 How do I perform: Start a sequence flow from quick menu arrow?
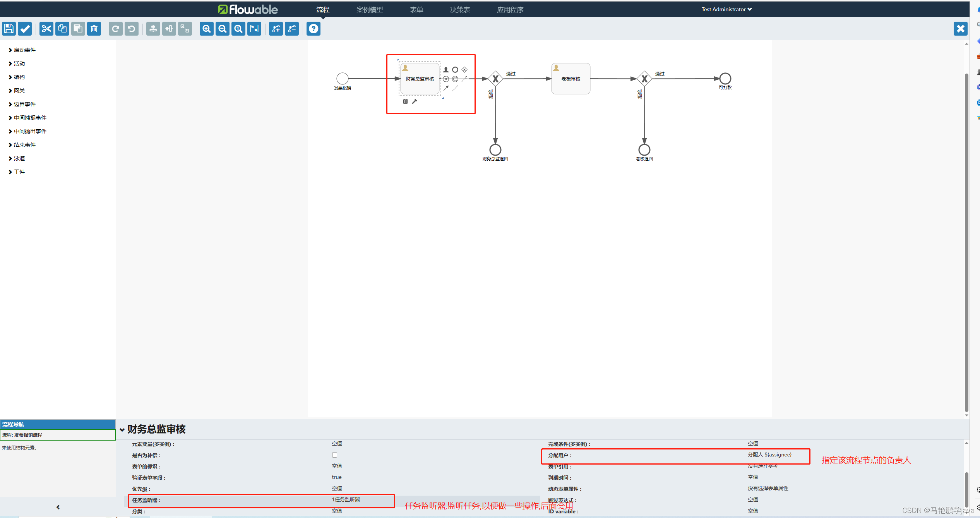(446, 88)
